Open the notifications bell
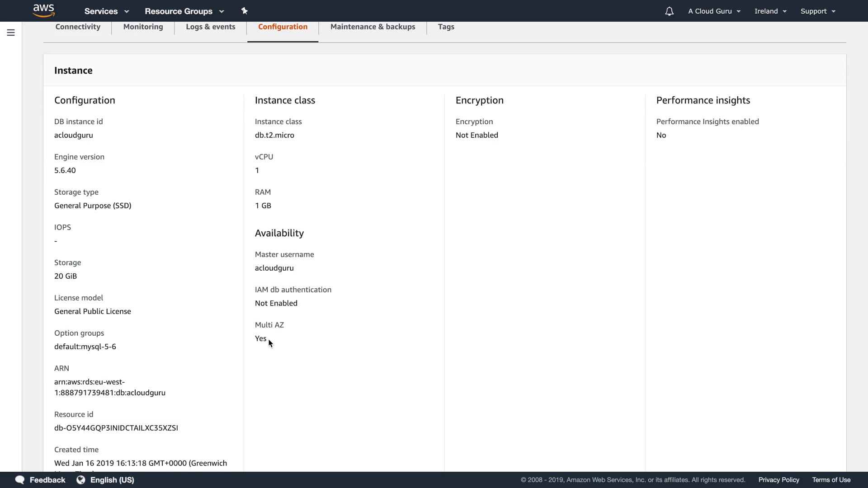The image size is (868, 488). [669, 11]
